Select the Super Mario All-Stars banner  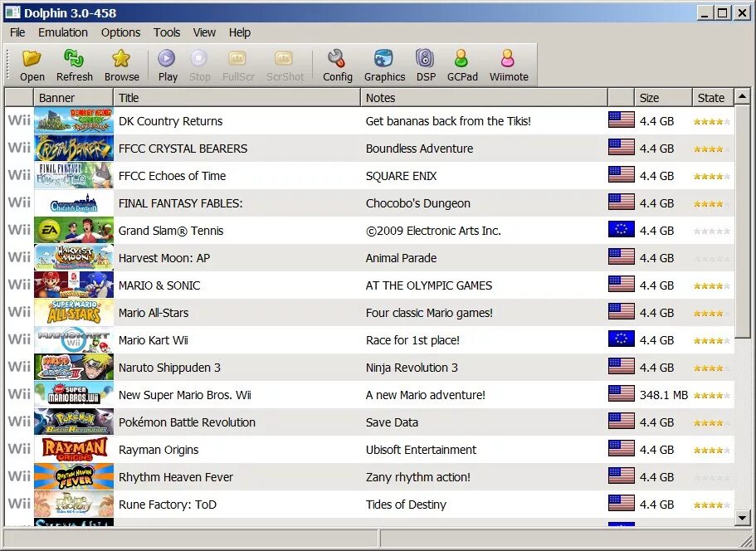point(74,312)
